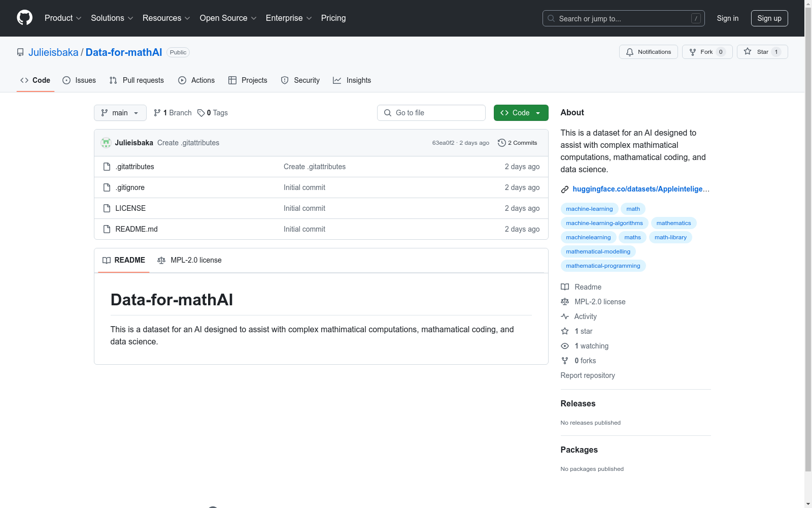Open the Data-for-mathAI repository link
This screenshot has width=812, height=508.
124,52
